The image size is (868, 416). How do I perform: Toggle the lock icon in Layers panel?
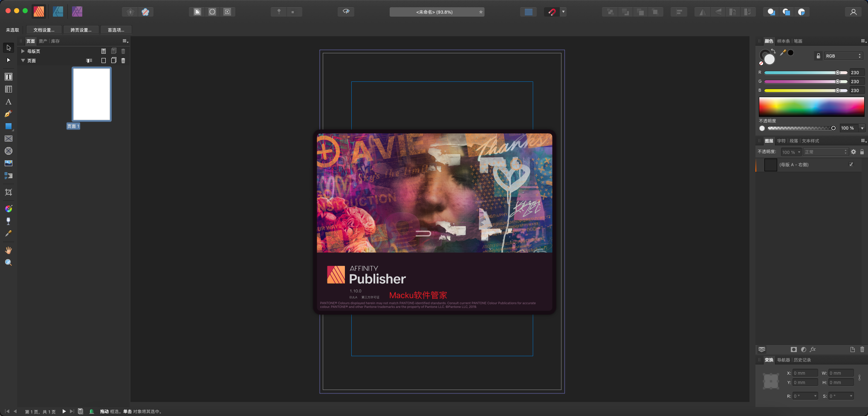point(862,152)
